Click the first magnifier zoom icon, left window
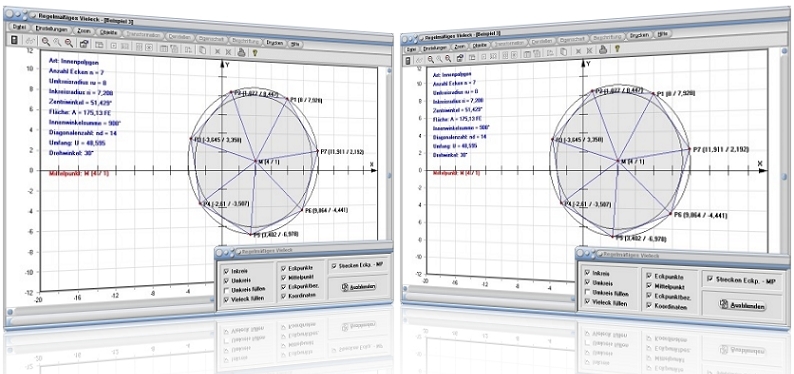 pyautogui.click(x=46, y=42)
